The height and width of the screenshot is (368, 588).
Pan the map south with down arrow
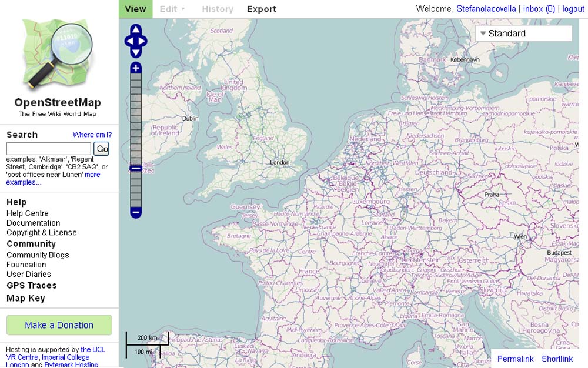(x=136, y=52)
